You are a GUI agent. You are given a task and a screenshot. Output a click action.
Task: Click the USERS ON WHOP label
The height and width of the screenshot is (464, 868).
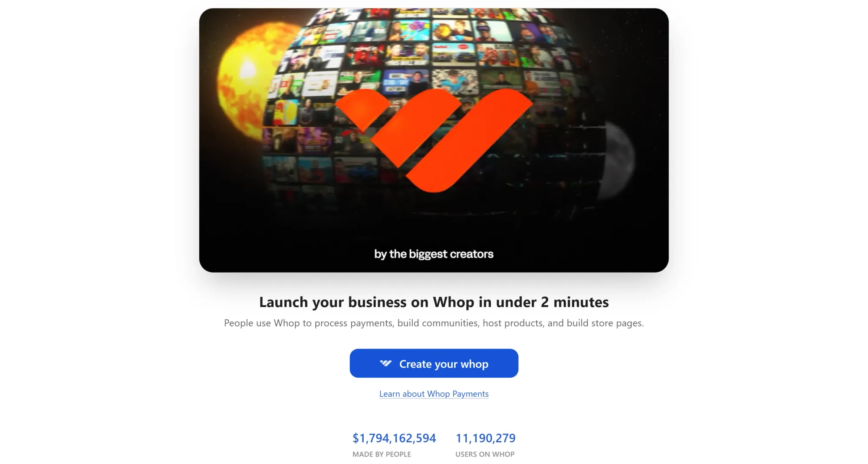[485, 454]
